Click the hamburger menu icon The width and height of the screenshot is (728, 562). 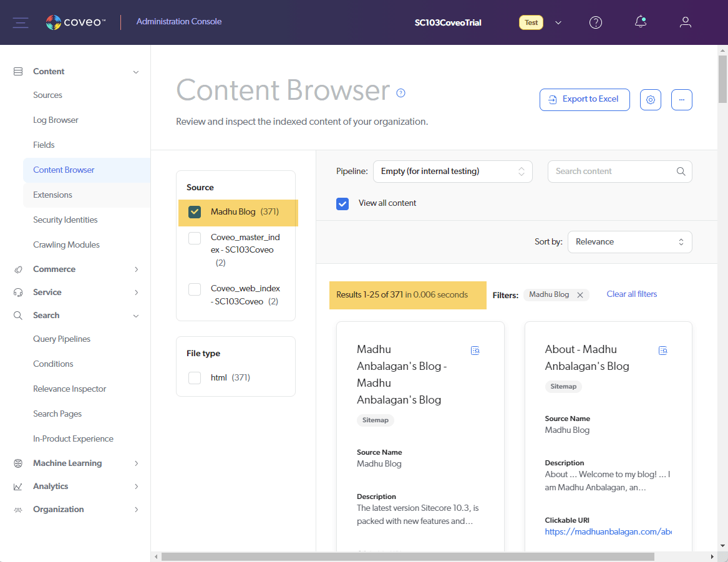tap(21, 22)
